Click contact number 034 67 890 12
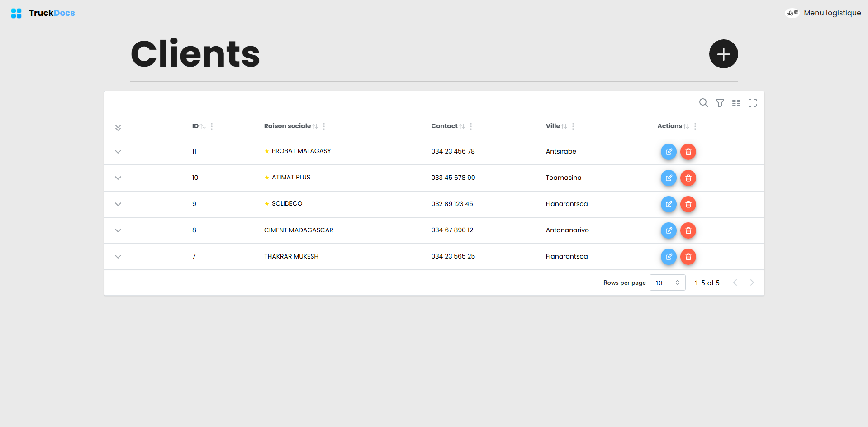Viewport: 868px width, 427px height. [x=452, y=230]
